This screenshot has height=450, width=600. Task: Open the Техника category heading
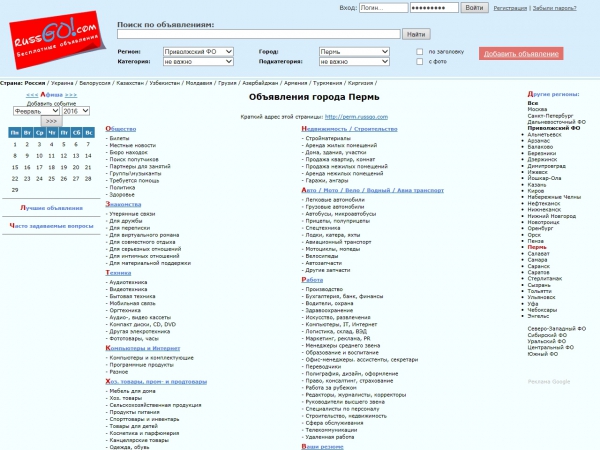118,273
